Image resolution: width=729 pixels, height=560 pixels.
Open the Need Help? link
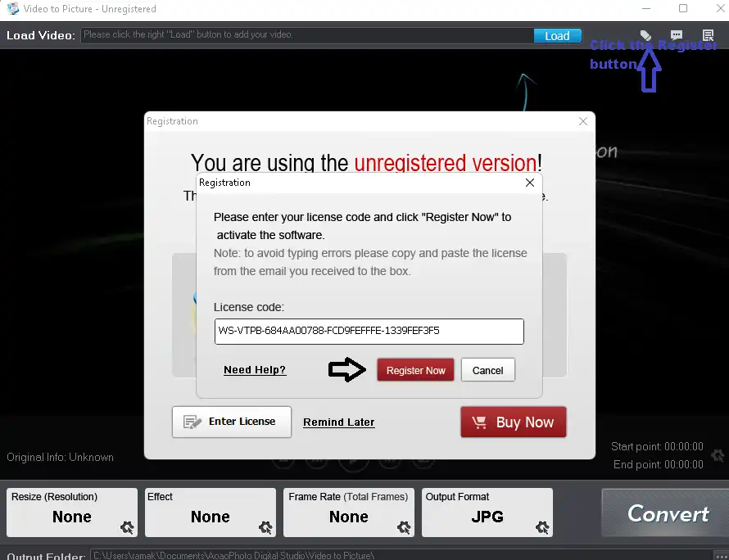[254, 370]
